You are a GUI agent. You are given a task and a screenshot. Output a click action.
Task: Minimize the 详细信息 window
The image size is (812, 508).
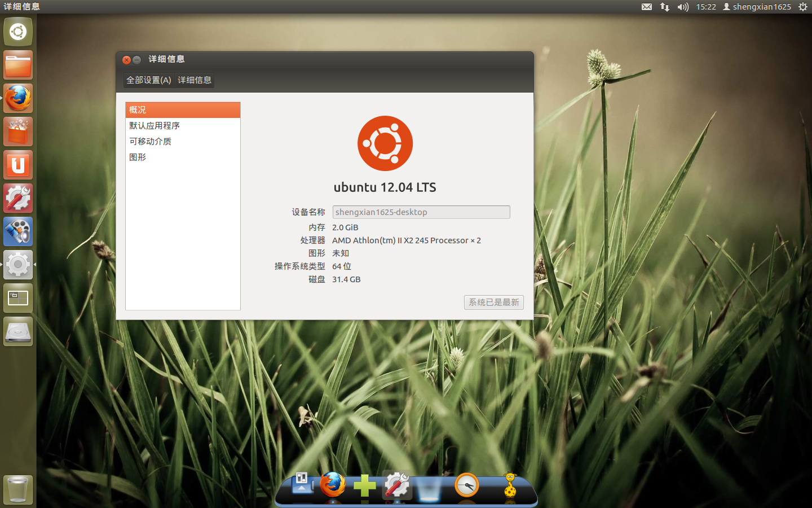point(136,60)
